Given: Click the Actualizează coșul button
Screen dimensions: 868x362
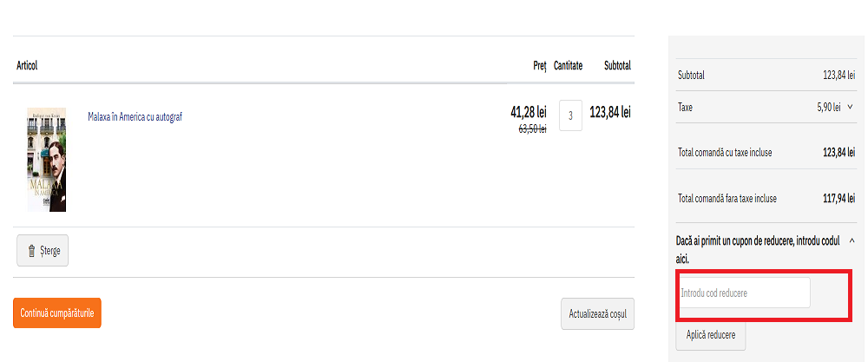Looking at the screenshot, I should click(597, 313).
